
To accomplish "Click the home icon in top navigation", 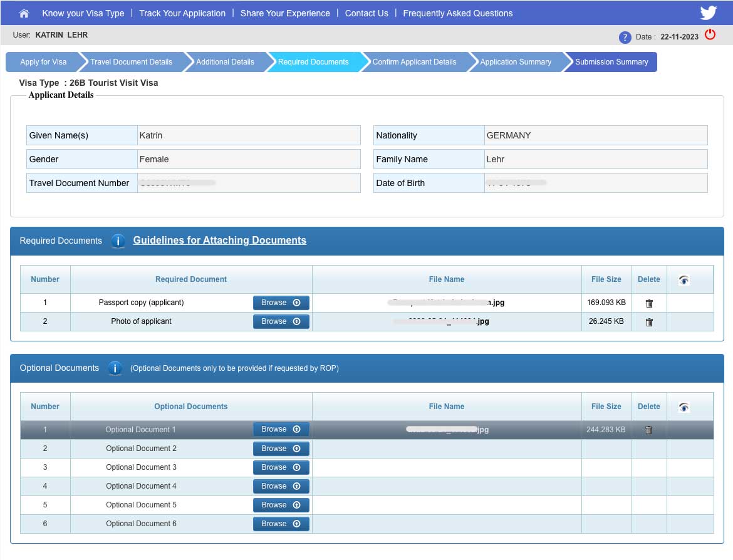I will click(x=24, y=13).
